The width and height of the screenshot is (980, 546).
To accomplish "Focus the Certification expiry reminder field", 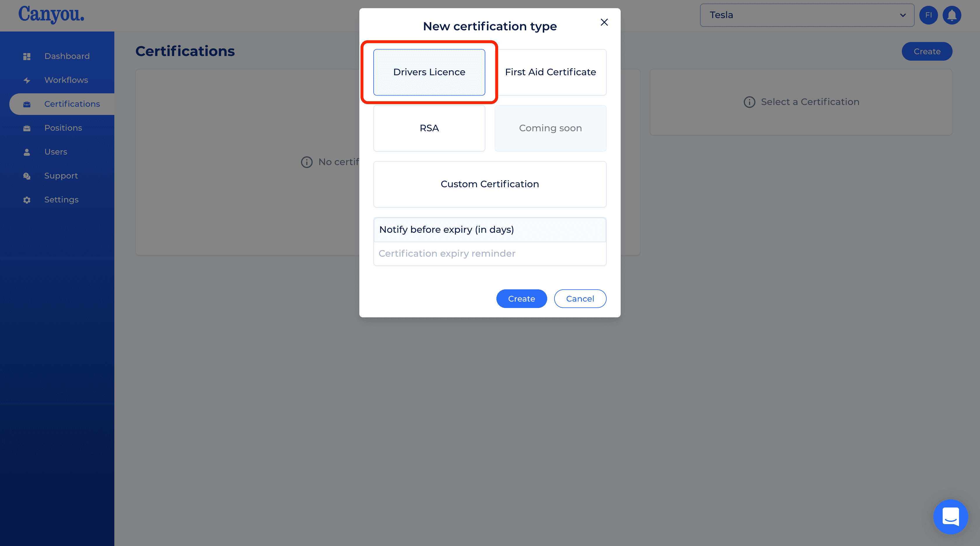I will 490,254.
